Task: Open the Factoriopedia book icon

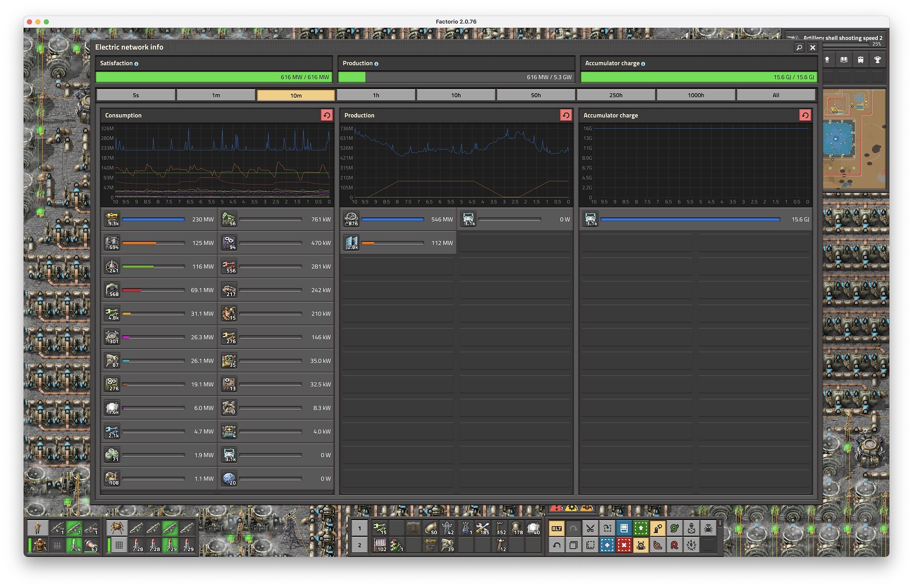Action: [844, 60]
